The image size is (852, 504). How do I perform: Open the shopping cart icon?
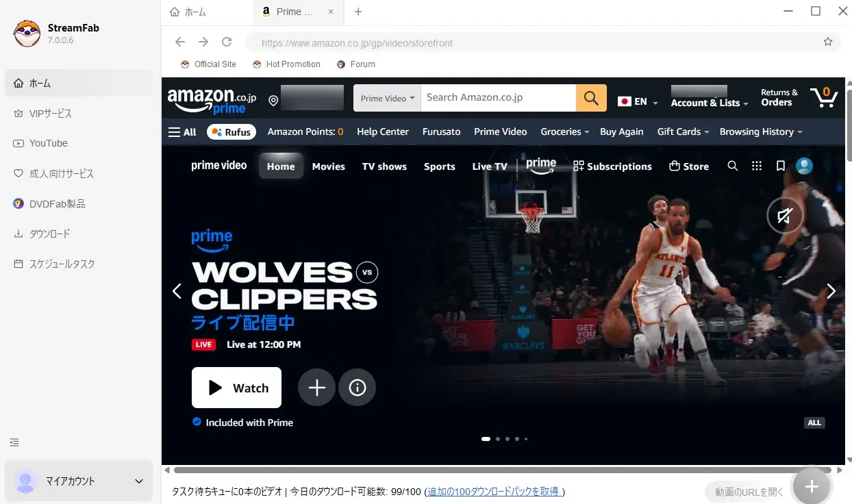(823, 97)
